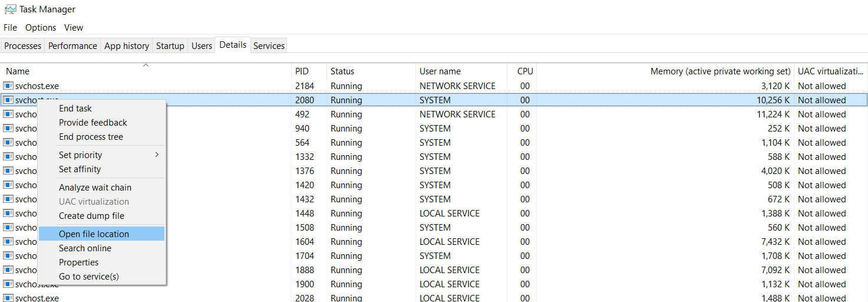The width and height of the screenshot is (868, 302).
Task: Click the process icon in PID 940 row
Action: pos(8,129)
